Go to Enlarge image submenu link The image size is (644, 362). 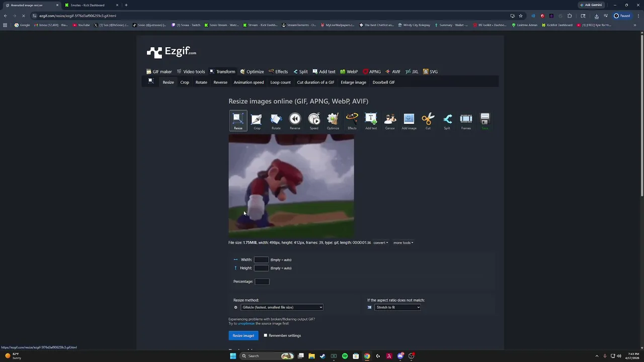pos(353,82)
